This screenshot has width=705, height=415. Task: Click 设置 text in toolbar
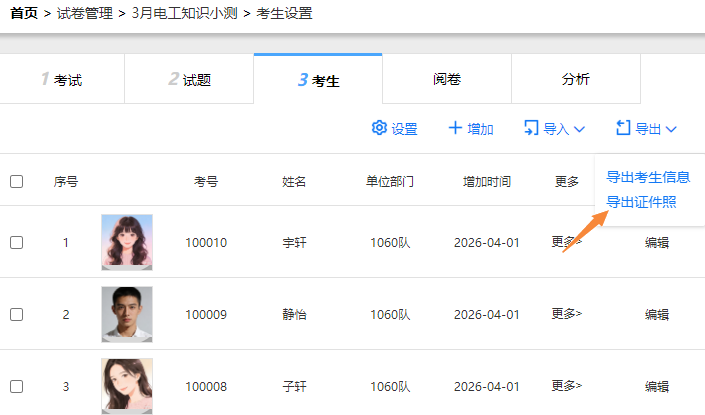404,129
